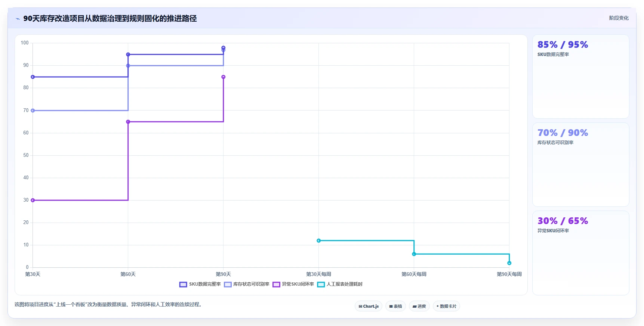Select the 30% / 65% data card
The image size is (644, 326).
580,253
